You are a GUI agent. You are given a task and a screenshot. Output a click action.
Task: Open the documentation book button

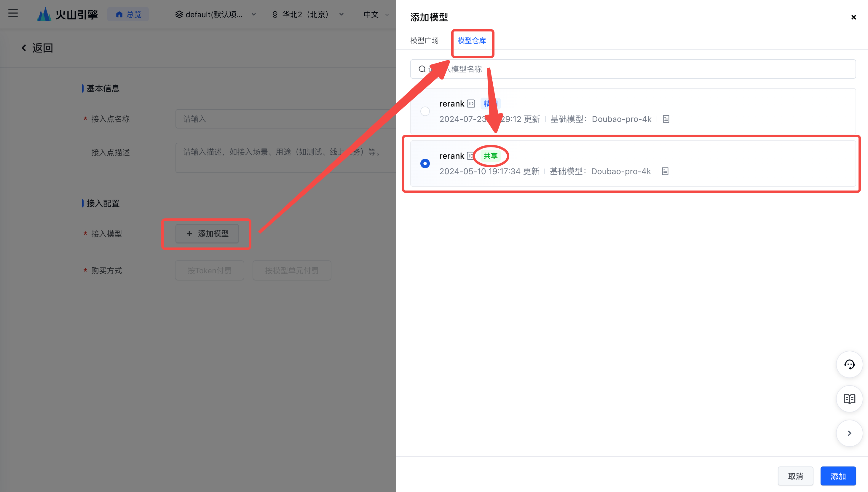[x=849, y=399]
